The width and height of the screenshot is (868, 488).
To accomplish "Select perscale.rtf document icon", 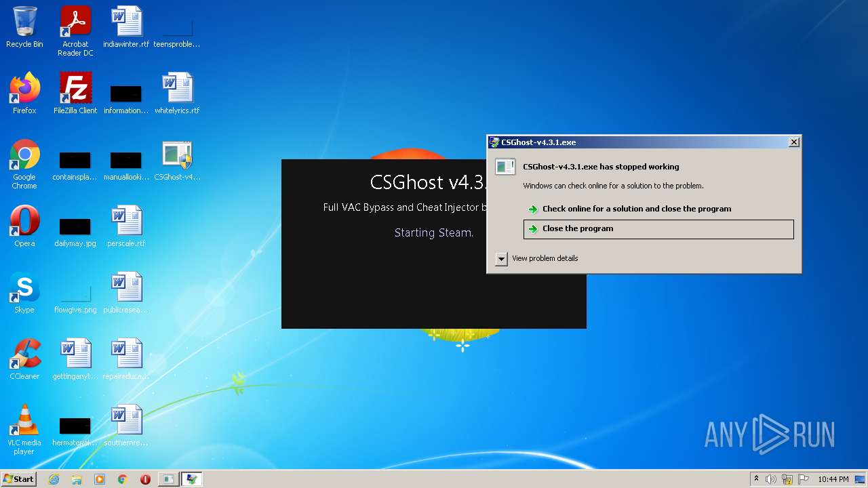I will [126, 226].
